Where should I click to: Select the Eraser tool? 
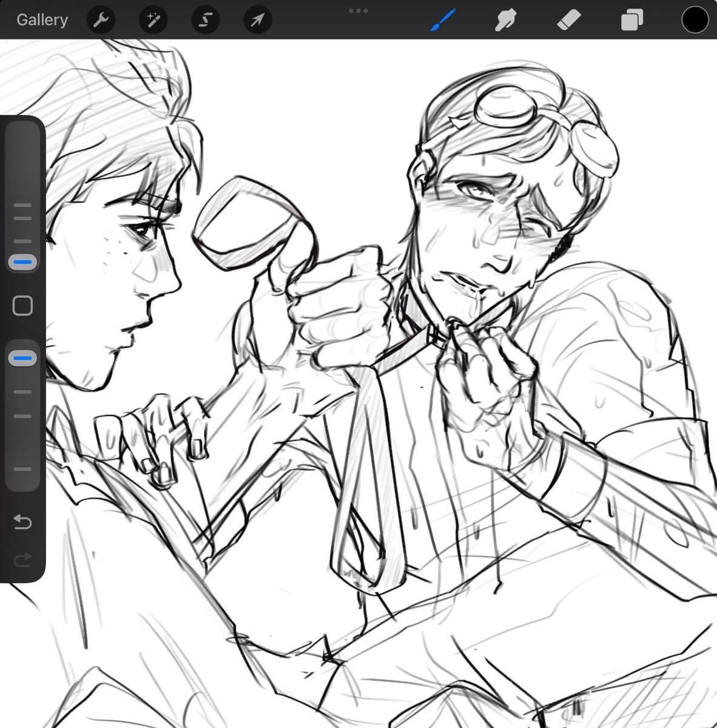[x=568, y=21]
